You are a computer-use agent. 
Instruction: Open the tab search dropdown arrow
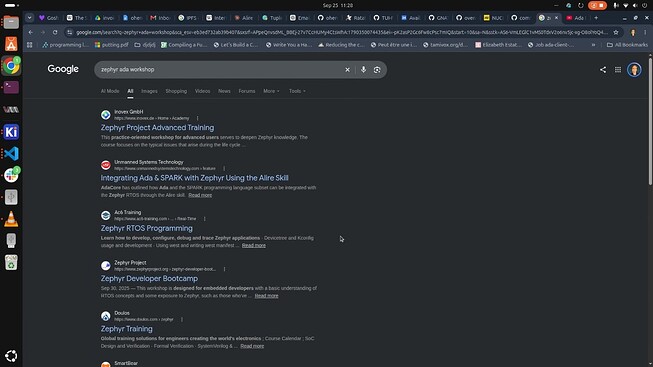coord(29,18)
